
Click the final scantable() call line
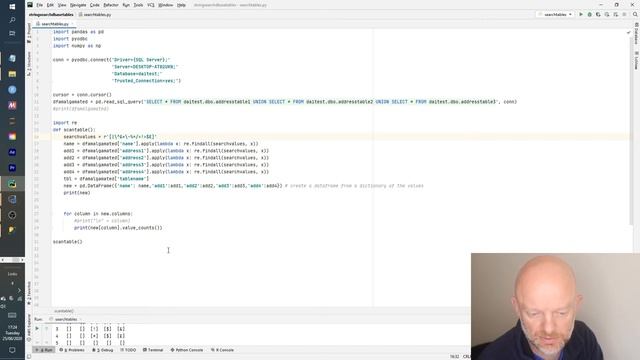(67, 242)
